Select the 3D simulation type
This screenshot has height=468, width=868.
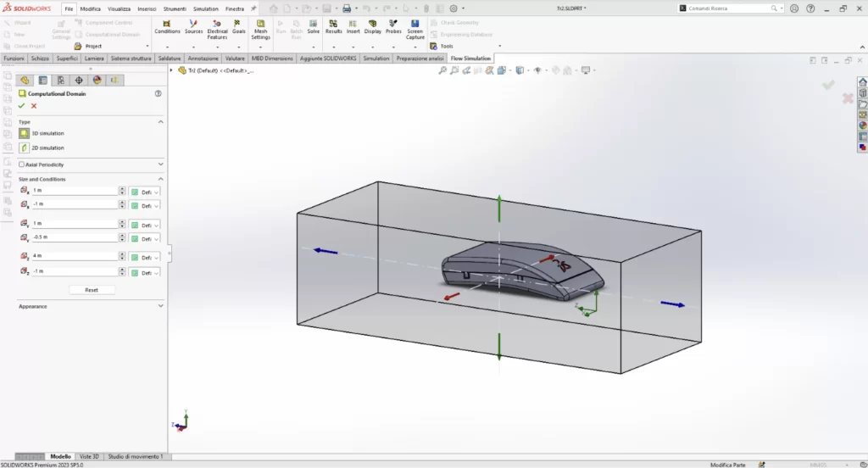pyautogui.click(x=25, y=133)
